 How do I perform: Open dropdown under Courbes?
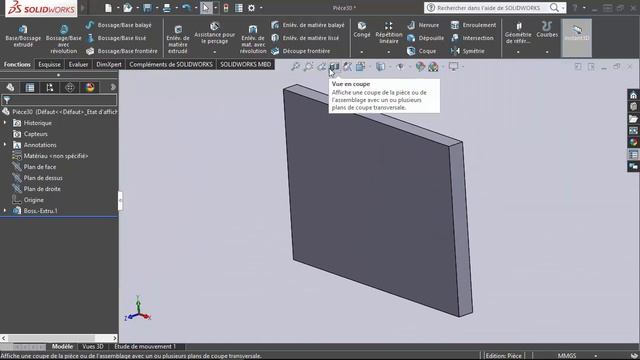547,52
